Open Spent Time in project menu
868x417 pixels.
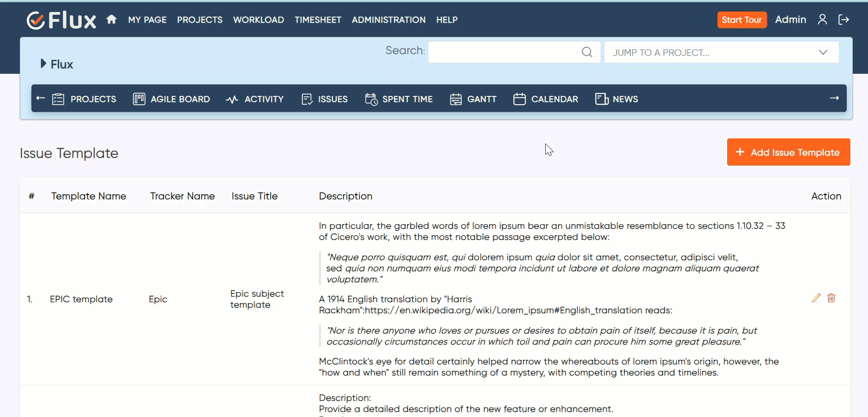tap(398, 99)
